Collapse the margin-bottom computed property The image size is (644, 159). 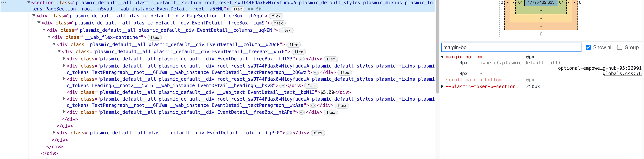[x=442, y=57]
